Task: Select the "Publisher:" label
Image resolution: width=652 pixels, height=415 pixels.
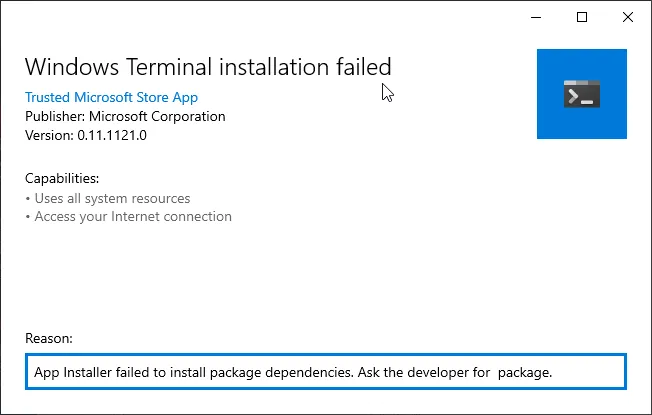Action: click(56, 116)
